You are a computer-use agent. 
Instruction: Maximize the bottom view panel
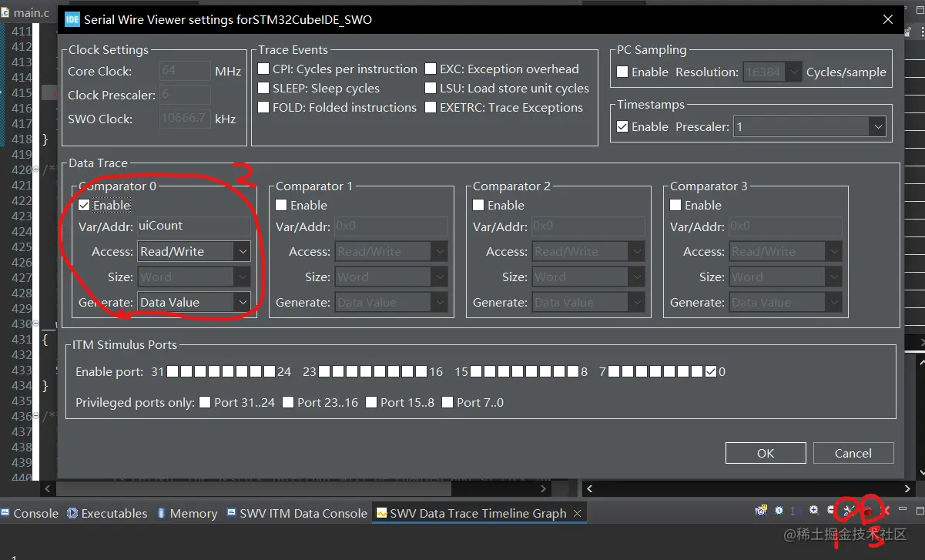(919, 511)
